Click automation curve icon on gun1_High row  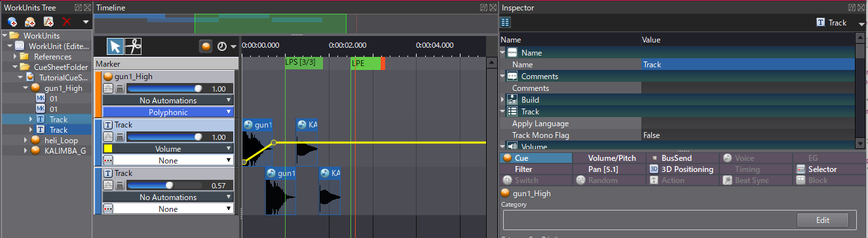click(108, 88)
